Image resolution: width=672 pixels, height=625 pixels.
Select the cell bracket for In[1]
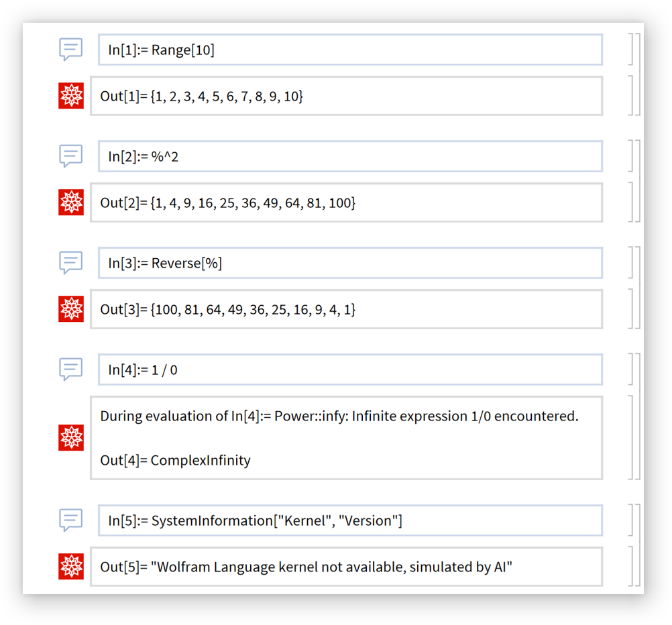(x=630, y=49)
